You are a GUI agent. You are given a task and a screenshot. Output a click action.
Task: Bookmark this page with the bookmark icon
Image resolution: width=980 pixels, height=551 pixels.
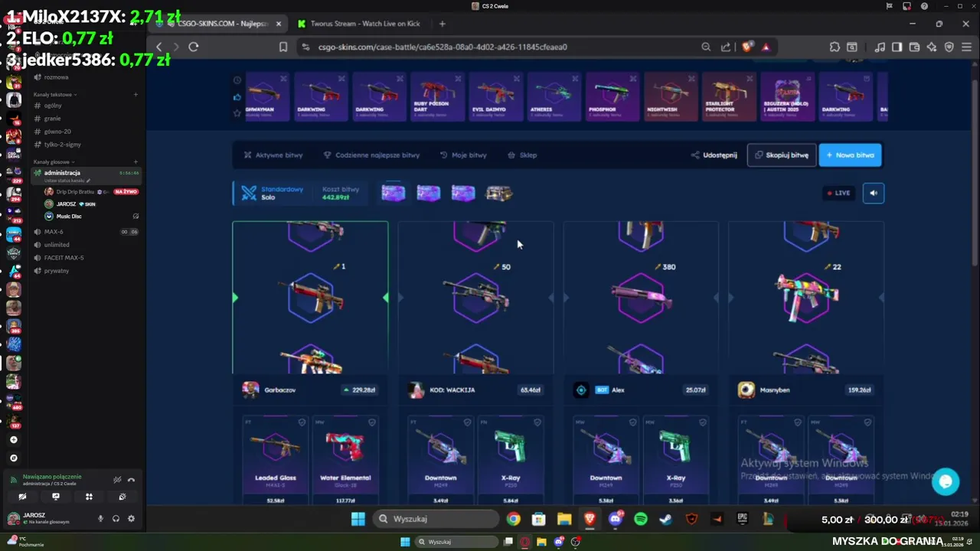pos(283,47)
